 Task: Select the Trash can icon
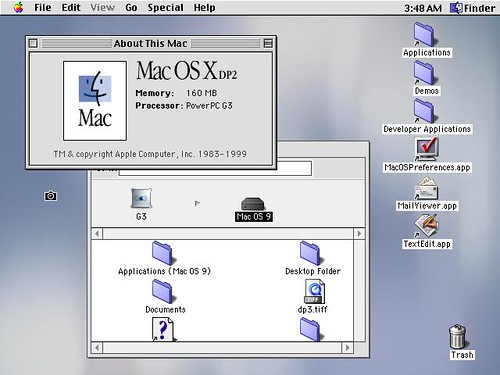pos(458,337)
